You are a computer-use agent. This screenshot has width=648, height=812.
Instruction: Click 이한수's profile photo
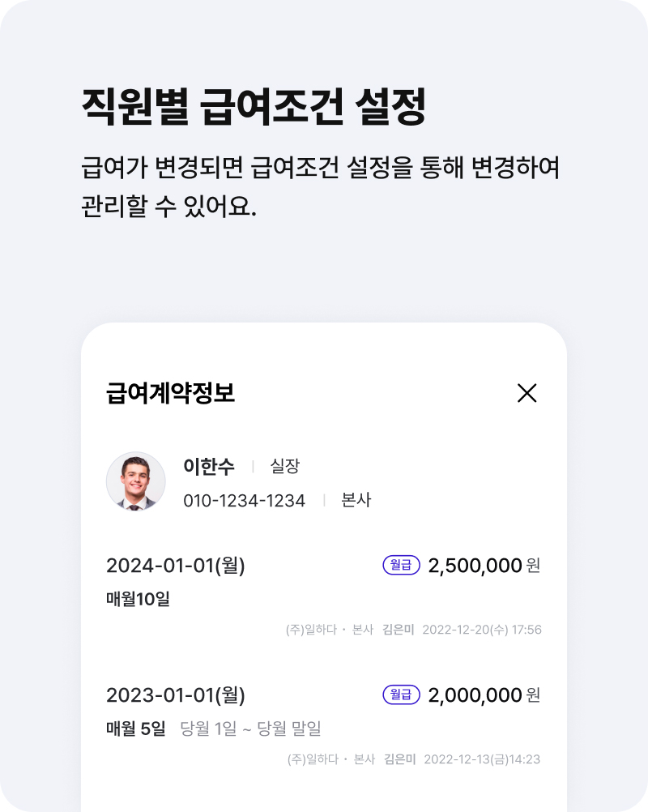coord(135,481)
